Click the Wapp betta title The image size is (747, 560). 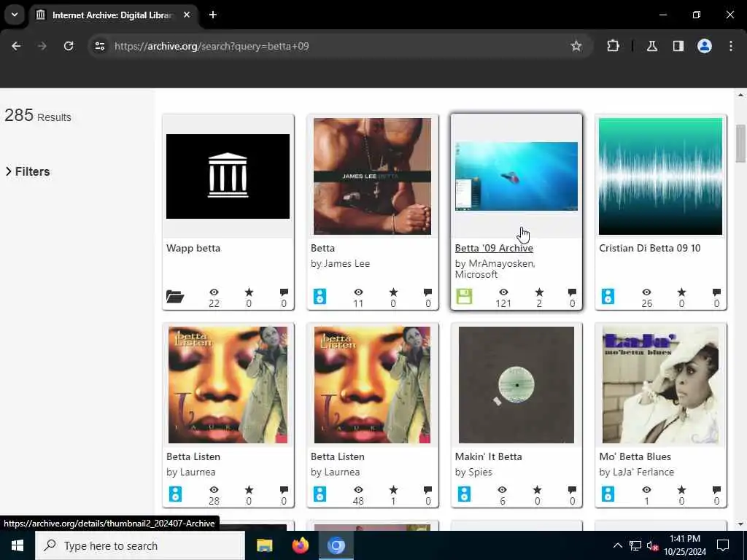[193, 248]
